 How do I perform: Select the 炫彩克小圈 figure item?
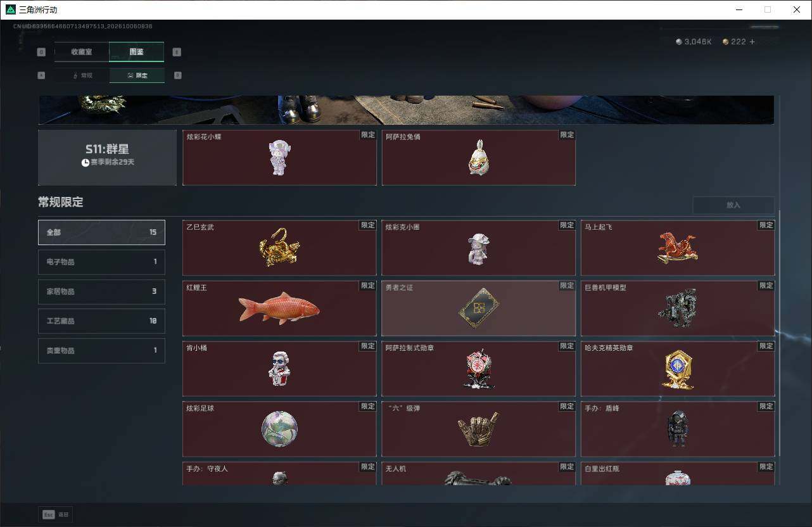pyautogui.click(x=478, y=248)
